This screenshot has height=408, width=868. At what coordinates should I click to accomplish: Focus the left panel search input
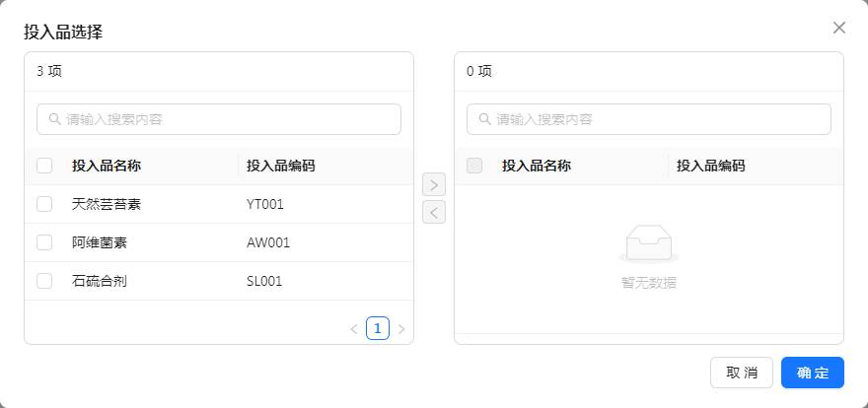point(227,119)
